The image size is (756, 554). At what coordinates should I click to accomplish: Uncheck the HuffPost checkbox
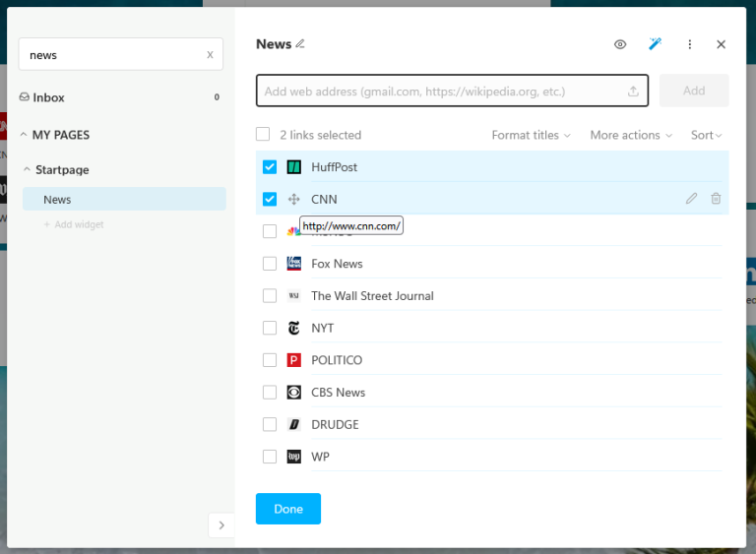click(270, 167)
